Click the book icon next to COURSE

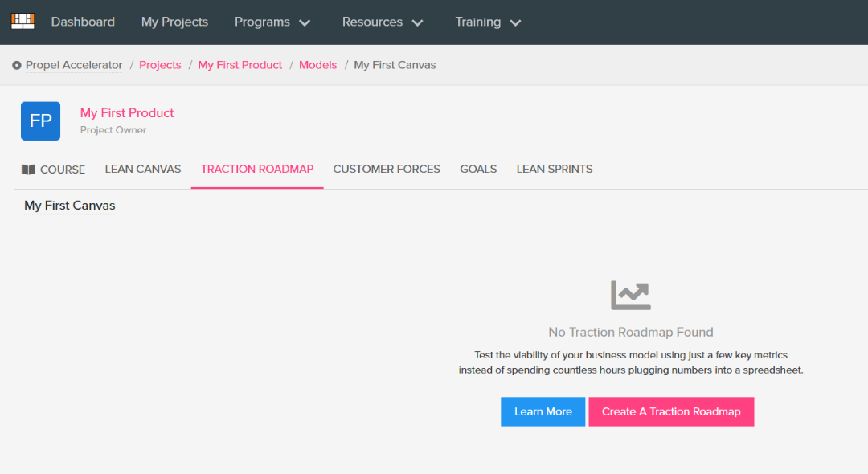coord(28,170)
